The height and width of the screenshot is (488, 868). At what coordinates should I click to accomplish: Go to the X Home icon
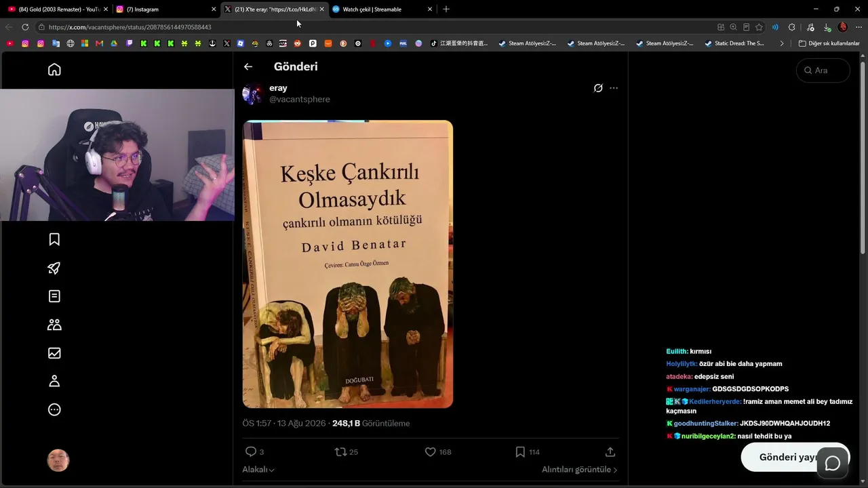point(54,70)
